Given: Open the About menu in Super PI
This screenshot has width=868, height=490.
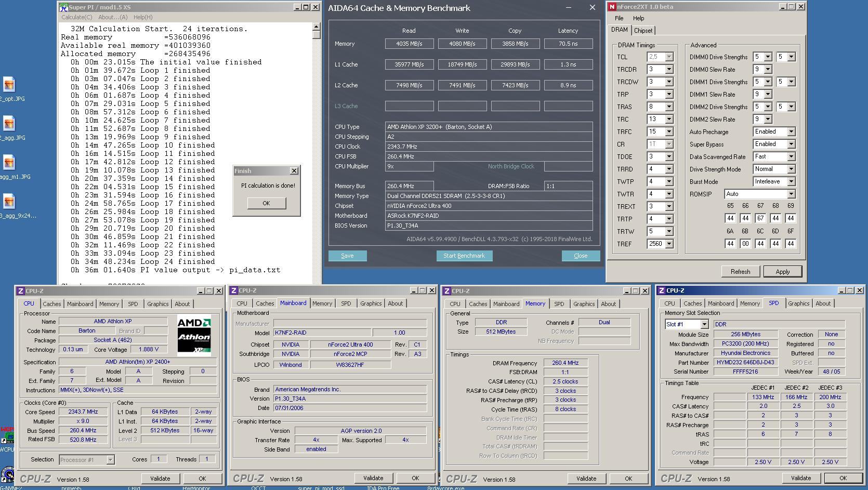Looking at the screenshot, I should point(113,17).
